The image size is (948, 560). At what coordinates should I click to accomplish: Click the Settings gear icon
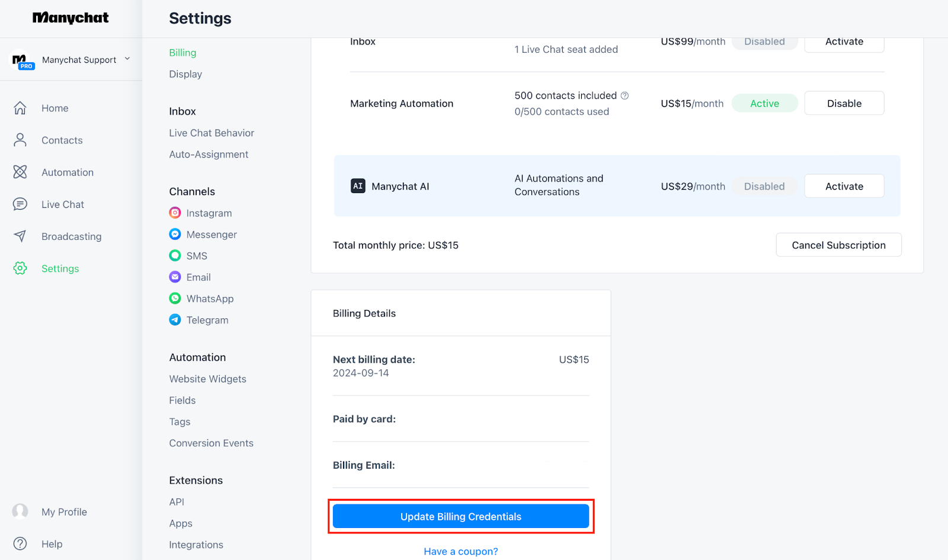pos(20,268)
